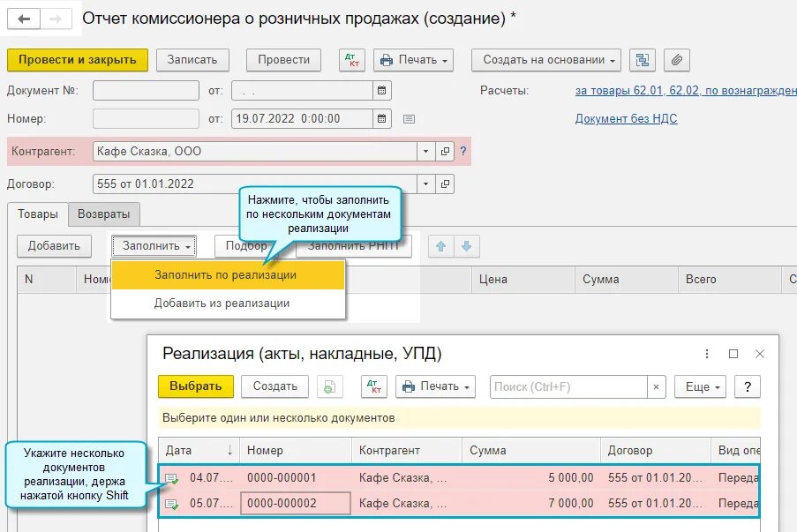797x532 pixels.
Task: Click Провести и закрыть button
Action: pyautogui.click(x=78, y=60)
